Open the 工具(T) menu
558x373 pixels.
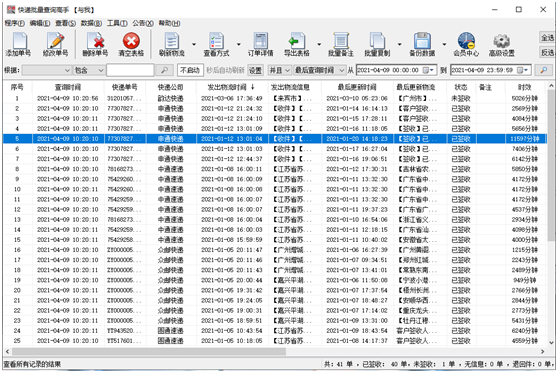pyautogui.click(x=117, y=23)
